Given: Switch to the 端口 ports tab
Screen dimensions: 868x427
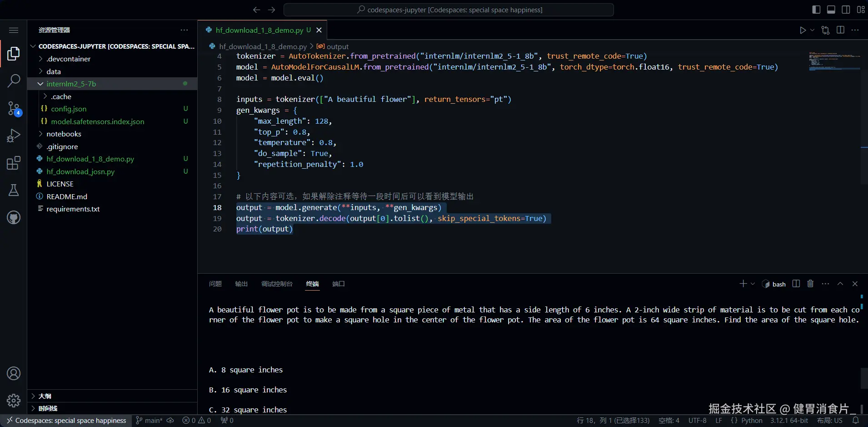Looking at the screenshot, I should pyautogui.click(x=339, y=284).
